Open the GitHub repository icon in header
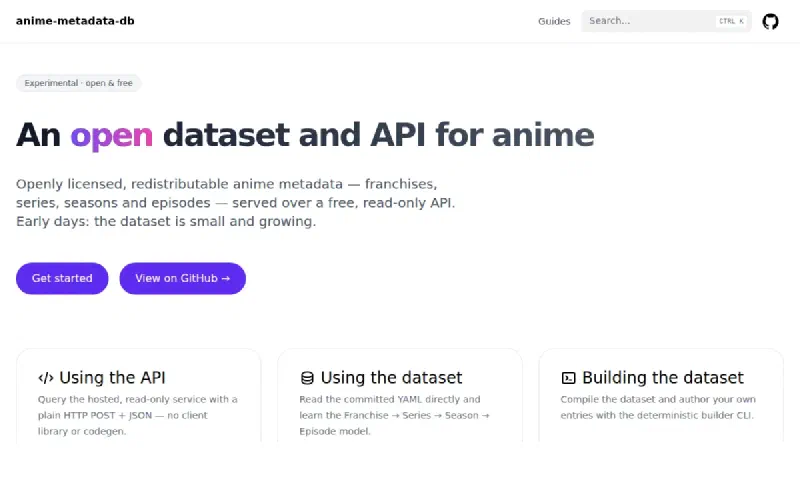800x500 pixels. 770,21
